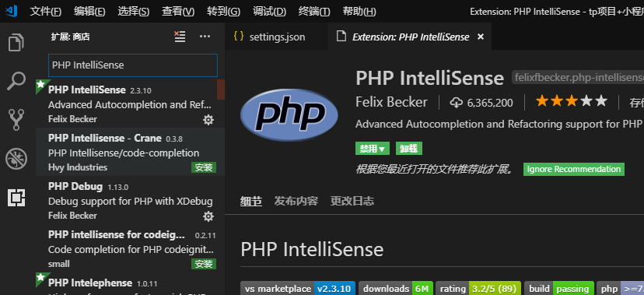
Task: Open the Search view in activity bar
Action: tap(16, 81)
